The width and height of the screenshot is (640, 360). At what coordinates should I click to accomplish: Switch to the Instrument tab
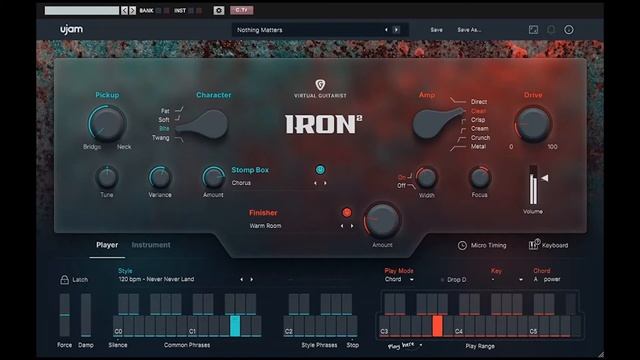pyautogui.click(x=151, y=245)
